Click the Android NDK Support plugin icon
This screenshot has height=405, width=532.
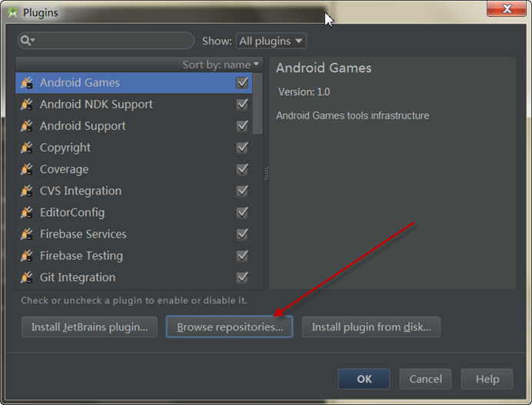[27, 105]
